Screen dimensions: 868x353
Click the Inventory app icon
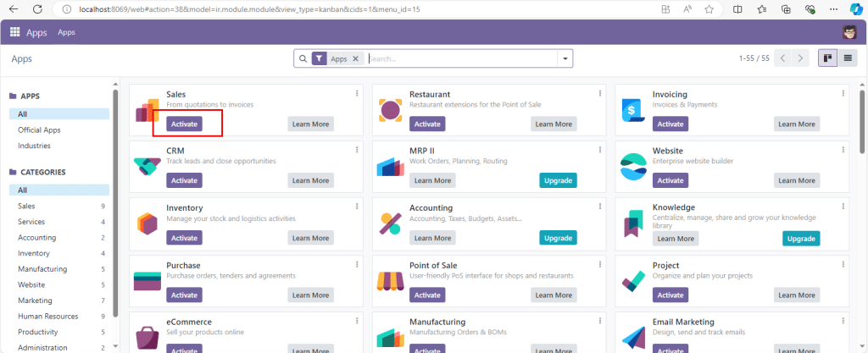[147, 223]
